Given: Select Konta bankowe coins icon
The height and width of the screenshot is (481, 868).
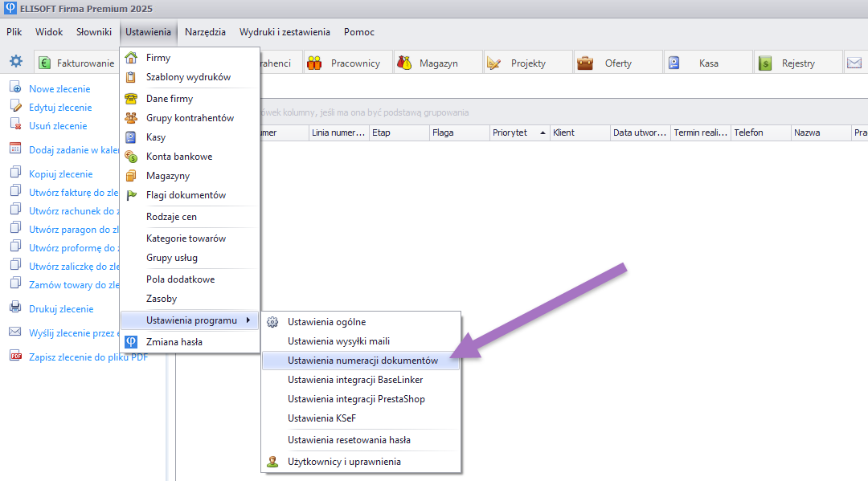Looking at the screenshot, I should click(131, 157).
